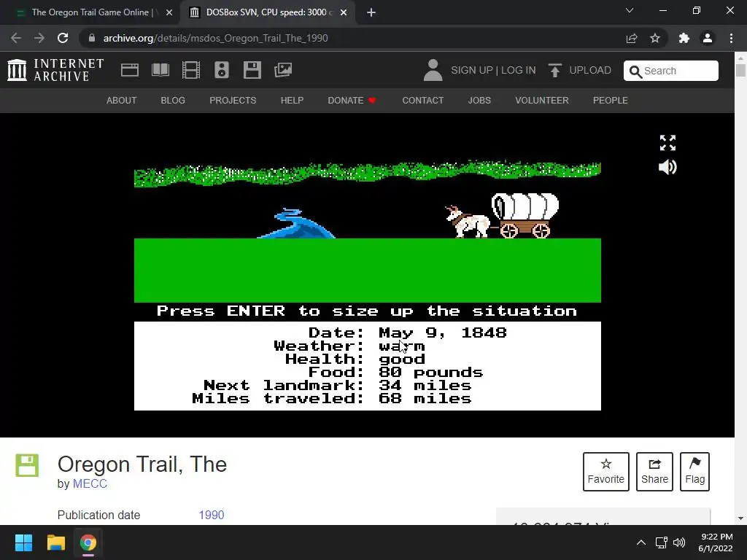Screen dimensions: 747x560
Task: Click the share page icon in address bar
Action: pyautogui.click(x=632, y=38)
